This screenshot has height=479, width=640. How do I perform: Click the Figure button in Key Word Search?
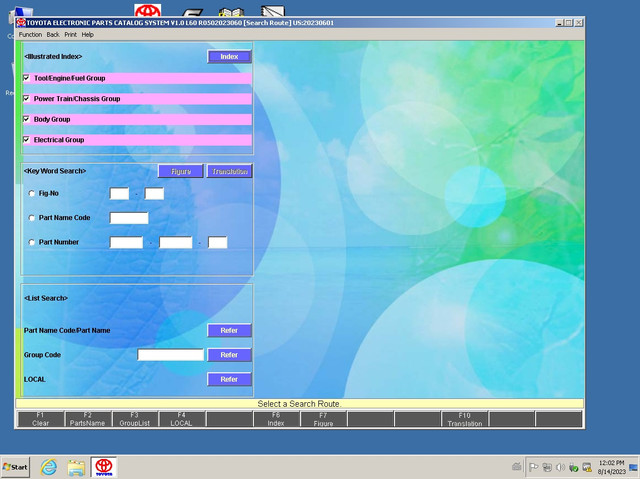coord(181,171)
